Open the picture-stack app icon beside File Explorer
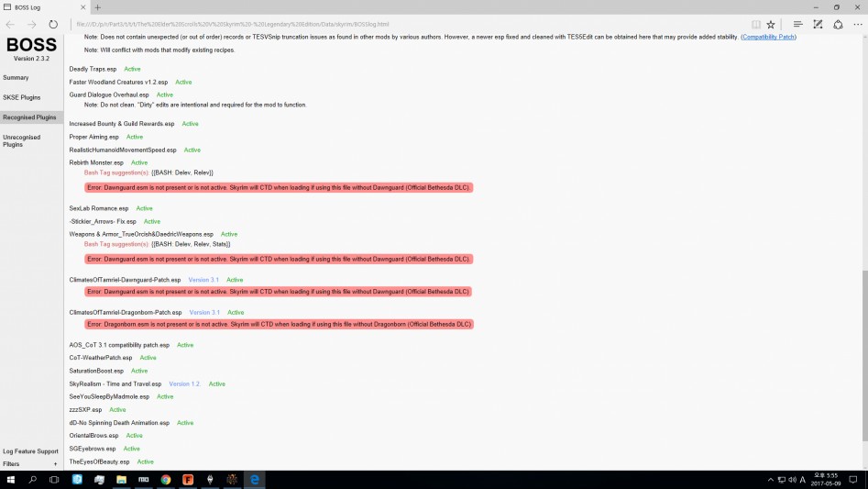This screenshot has height=489, width=868. 99,480
